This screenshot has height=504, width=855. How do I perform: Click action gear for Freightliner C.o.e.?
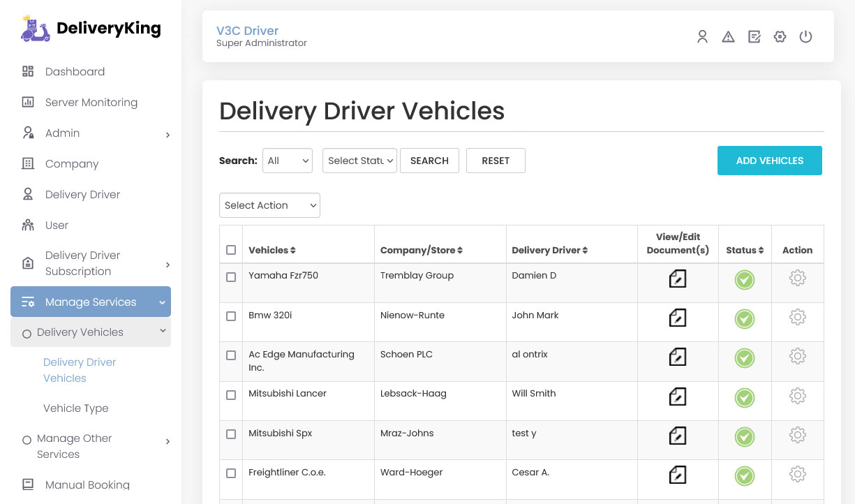pos(798,474)
